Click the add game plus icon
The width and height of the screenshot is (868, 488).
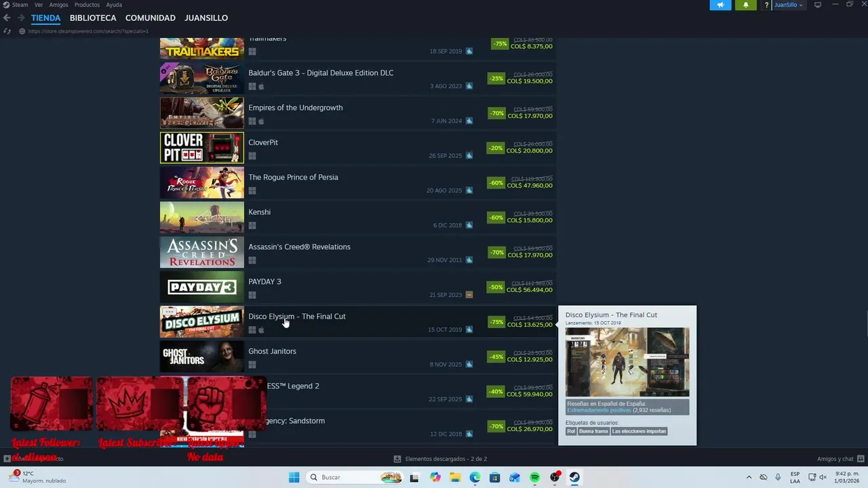tap(7, 459)
